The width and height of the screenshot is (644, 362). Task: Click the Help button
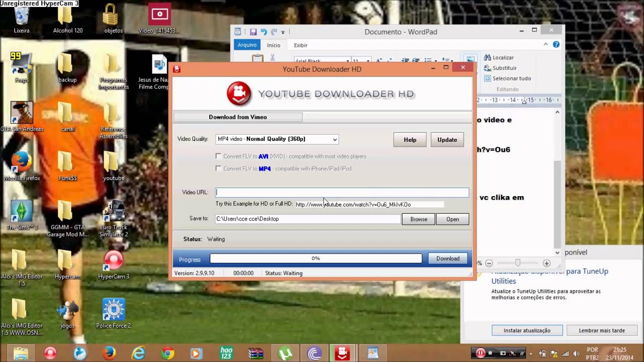pyautogui.click(x=410, y=140)
